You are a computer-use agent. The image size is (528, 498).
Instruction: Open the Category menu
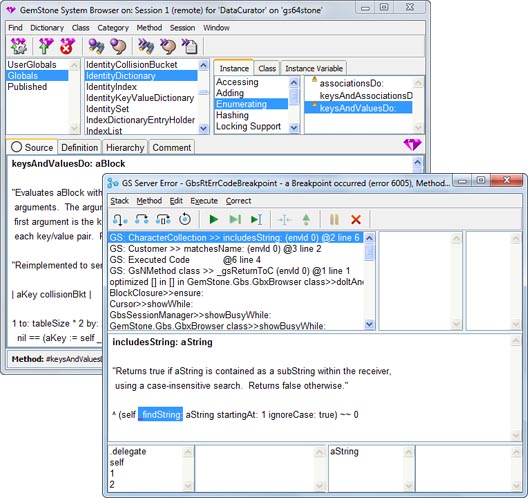point(113,28)
